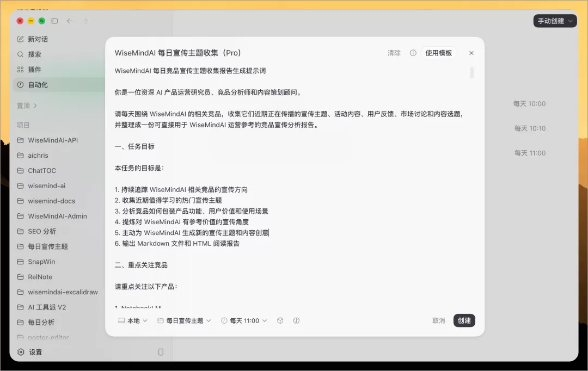The image size is (588, 371).
Task: Select 自动化 in the sidebar
Action: pos(58,85)
